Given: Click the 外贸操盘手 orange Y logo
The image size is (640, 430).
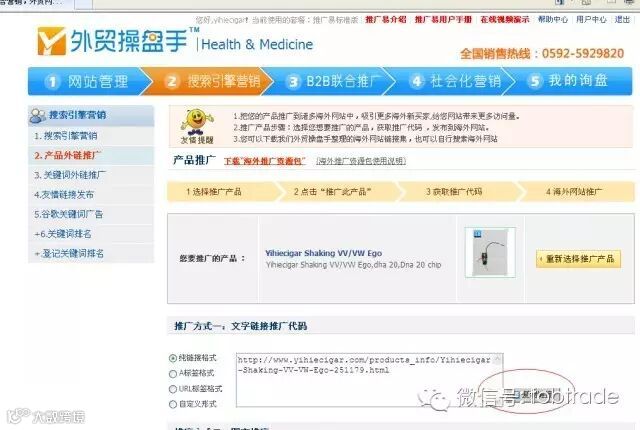Looking at the screenshot, I should 51,41.
